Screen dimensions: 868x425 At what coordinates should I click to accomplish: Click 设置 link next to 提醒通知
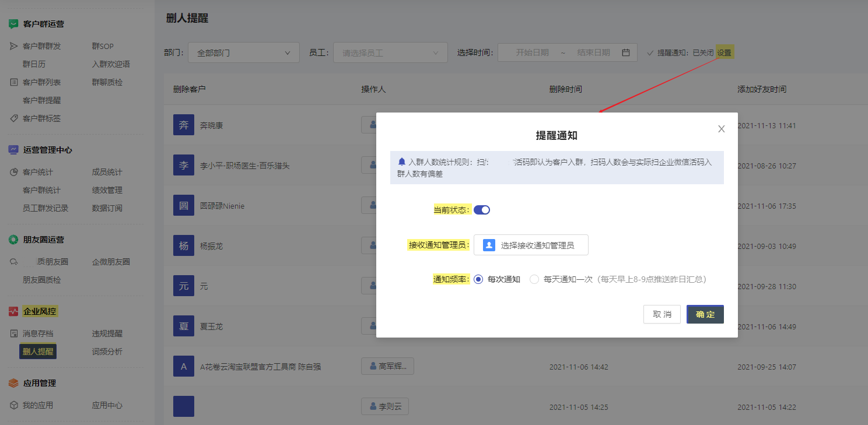(724, 52)
